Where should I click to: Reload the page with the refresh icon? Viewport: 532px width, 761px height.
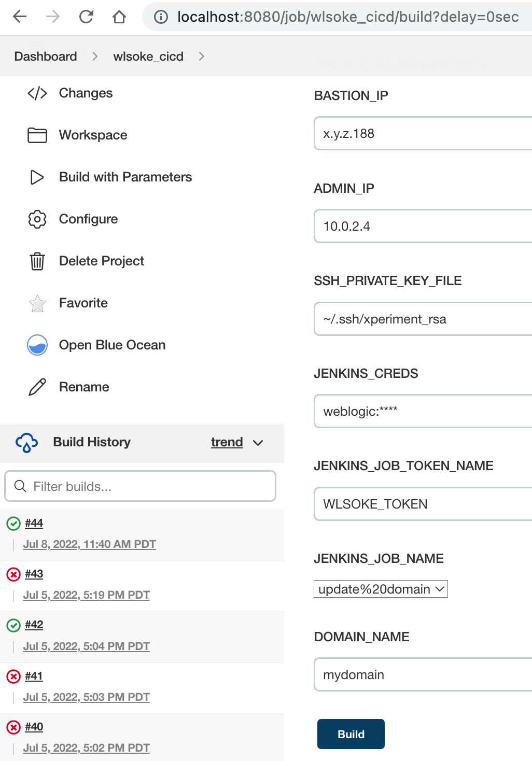click(x=86, y=17)
